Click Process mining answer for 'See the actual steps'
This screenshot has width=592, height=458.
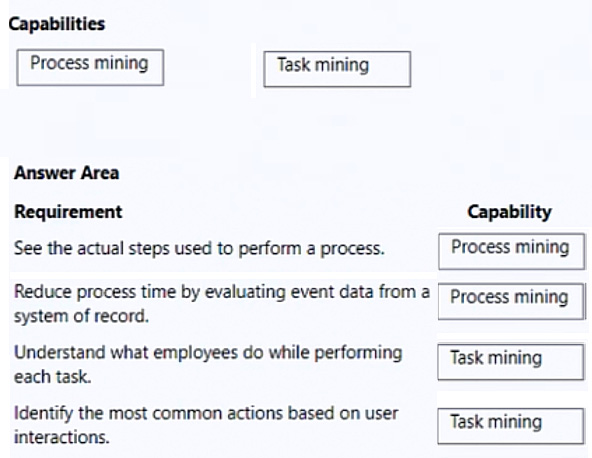[512, 251]
